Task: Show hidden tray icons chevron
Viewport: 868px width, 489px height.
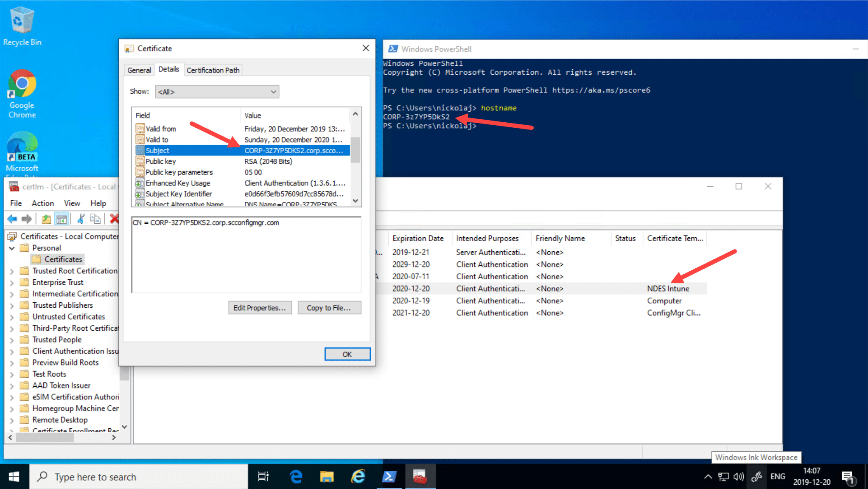Action: [x=708, y=477]
